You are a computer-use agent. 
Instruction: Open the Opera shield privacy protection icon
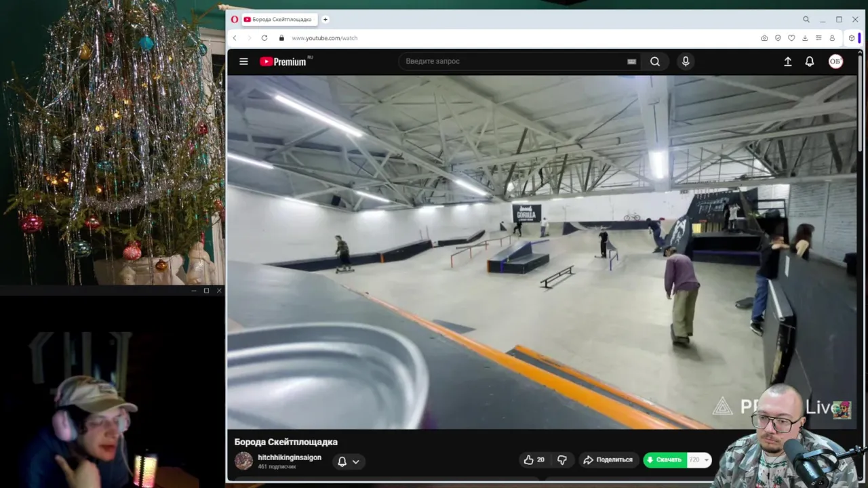tap(778, 38)
